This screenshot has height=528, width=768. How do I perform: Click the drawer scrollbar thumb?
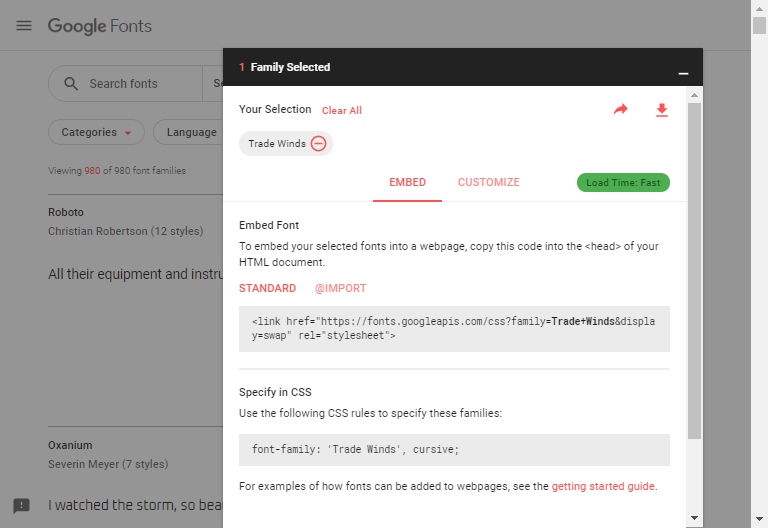point(694,271)
